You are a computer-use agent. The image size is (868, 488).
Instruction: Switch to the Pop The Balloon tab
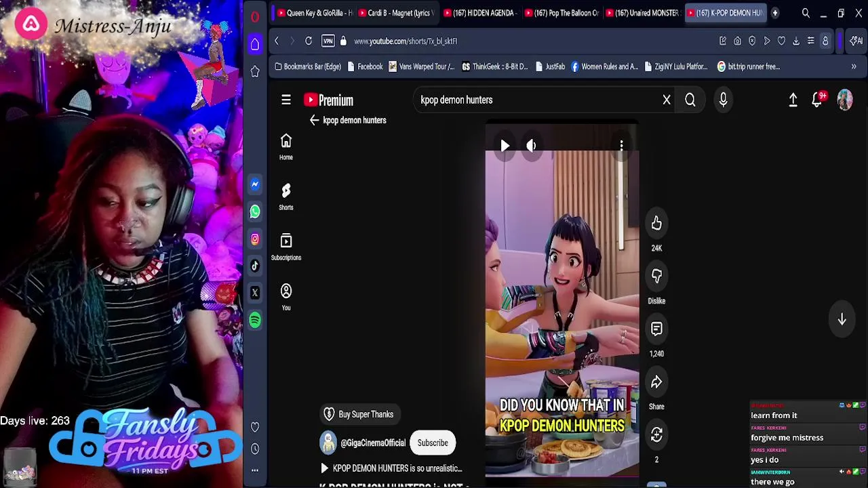[x=562, y=13]
